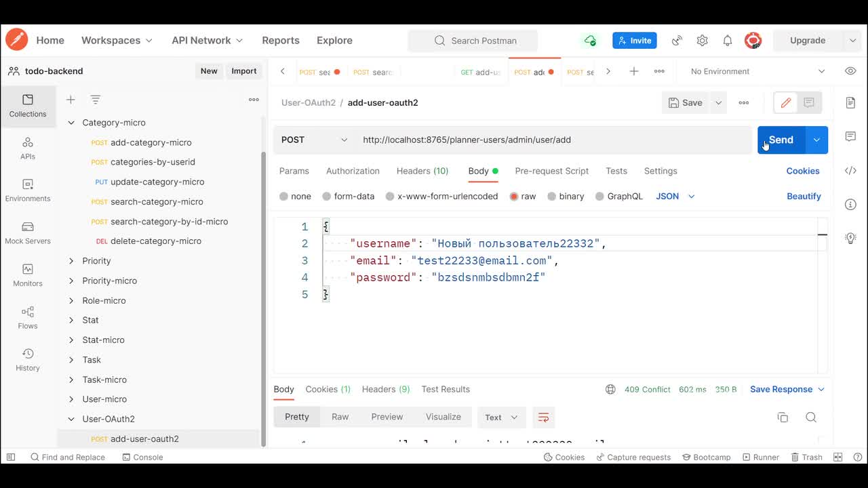Send the request
868x488 pixels.
781,140
